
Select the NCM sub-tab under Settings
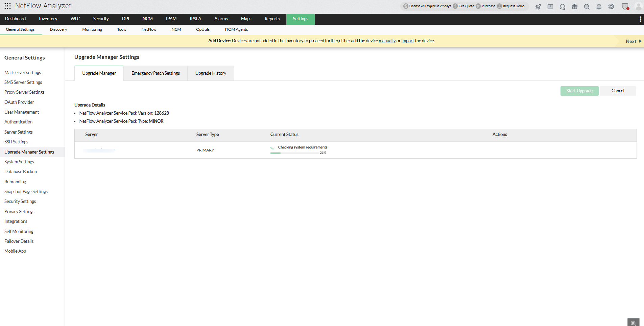point(176,30)
